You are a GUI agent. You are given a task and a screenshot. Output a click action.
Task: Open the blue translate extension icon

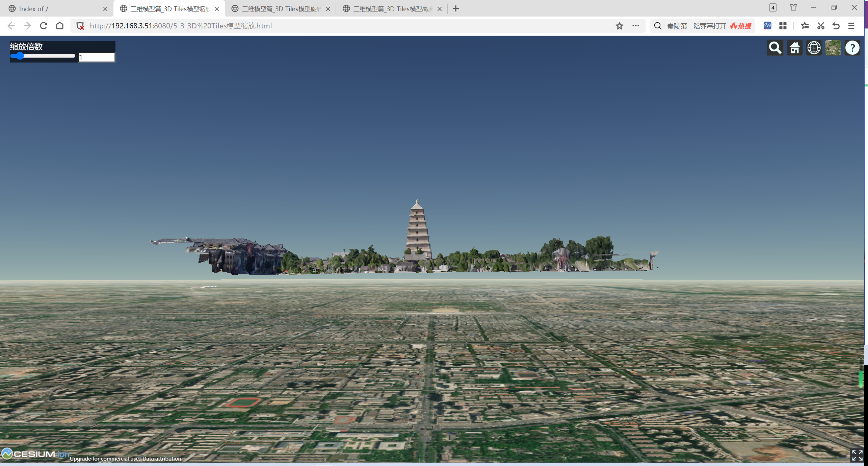767,26
